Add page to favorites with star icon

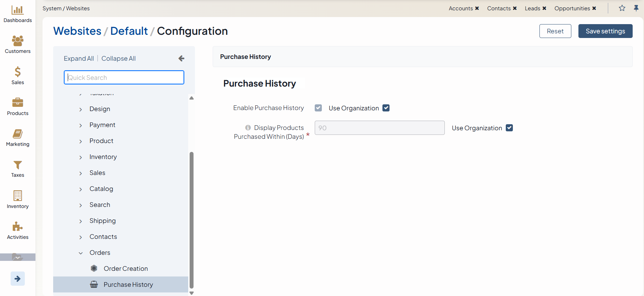pos(622,8)
